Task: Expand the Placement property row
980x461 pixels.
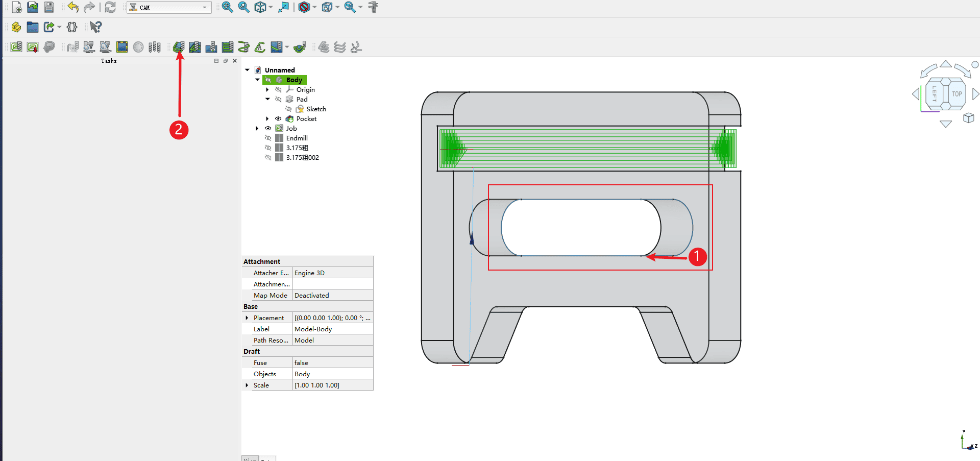Action: [x=247, y=318]
